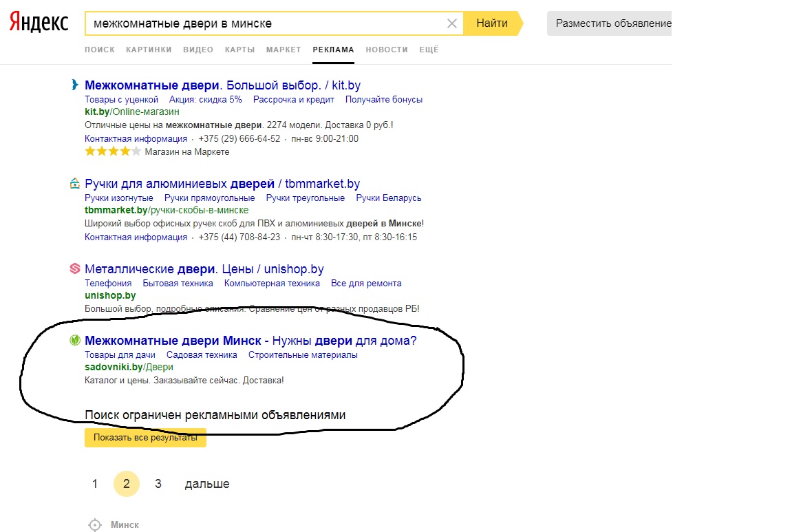812x532 pixels.
Task: Clear the search query with the X
Action: (x=451, y=23)
